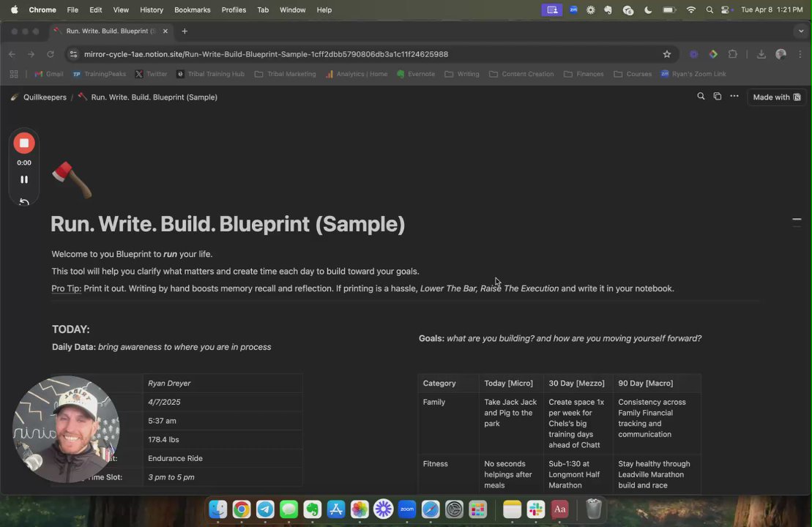The height and width of the screenshot is (527, 812).
Task: Expand Courses bookmark folder
Action: click(633, 74)
